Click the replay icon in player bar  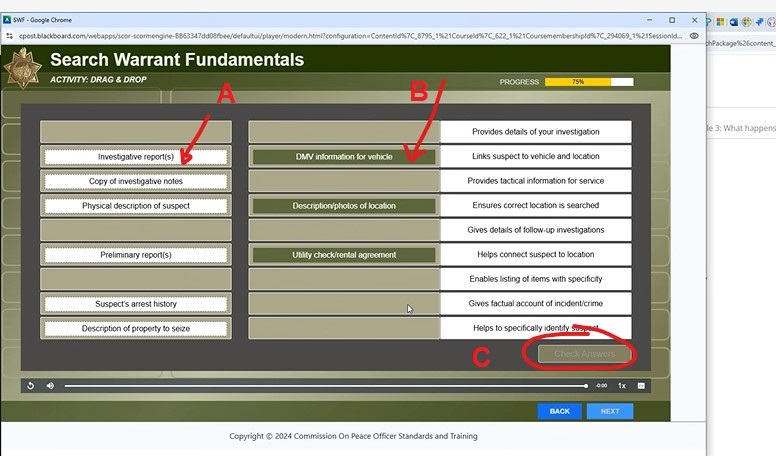pos(31,385)
